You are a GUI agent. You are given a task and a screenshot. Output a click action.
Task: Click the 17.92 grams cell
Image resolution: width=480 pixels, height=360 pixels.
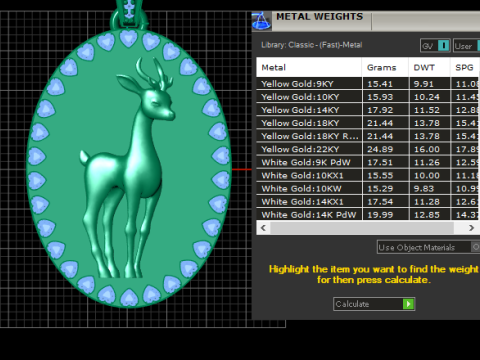point(385,110)
